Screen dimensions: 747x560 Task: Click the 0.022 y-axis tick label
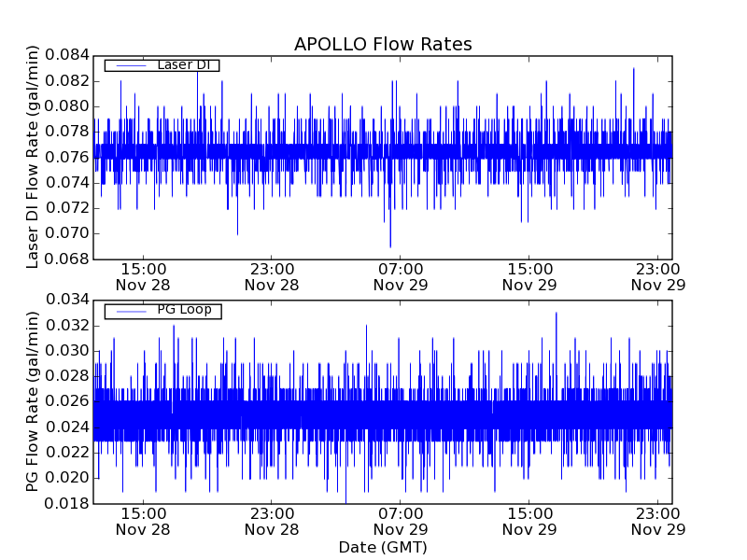point(67,453)
